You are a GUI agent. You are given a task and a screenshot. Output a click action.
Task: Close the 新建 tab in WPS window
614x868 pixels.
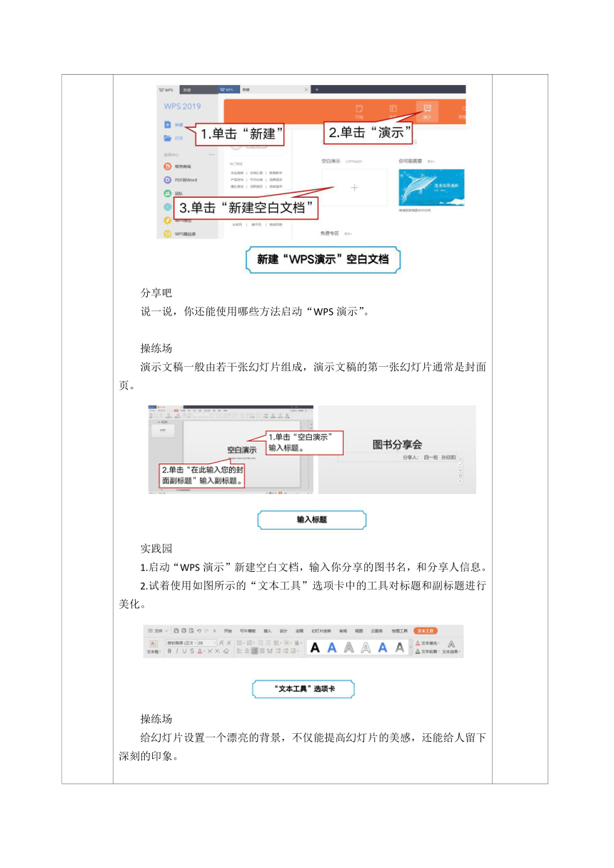point(306,89)
